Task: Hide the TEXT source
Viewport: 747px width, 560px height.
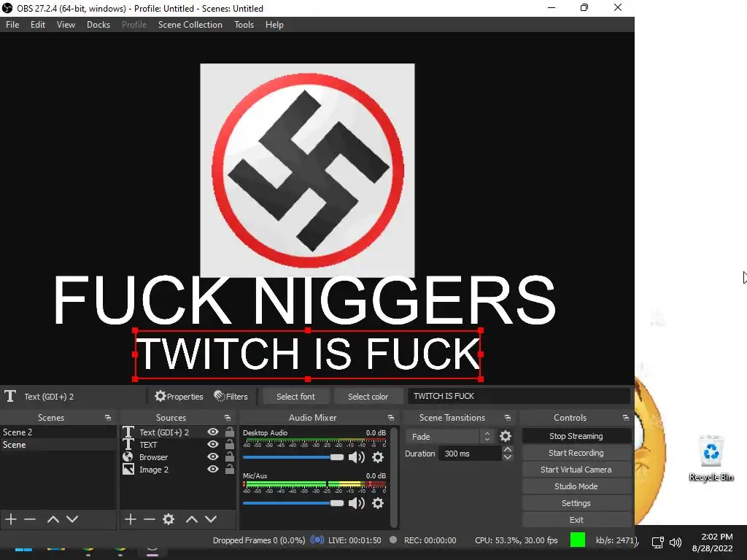Action: pyautogui.click(x=213, y=444)
